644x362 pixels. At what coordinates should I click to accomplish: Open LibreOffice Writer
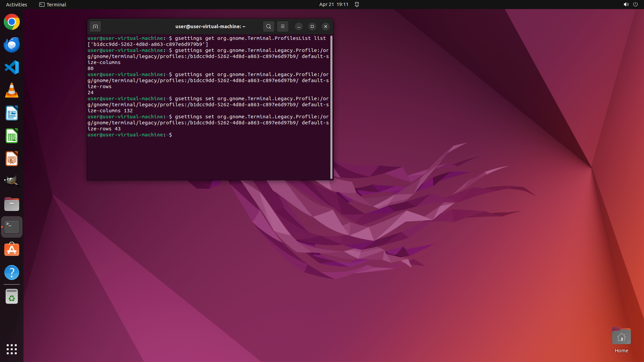click(x=12, y=113)
